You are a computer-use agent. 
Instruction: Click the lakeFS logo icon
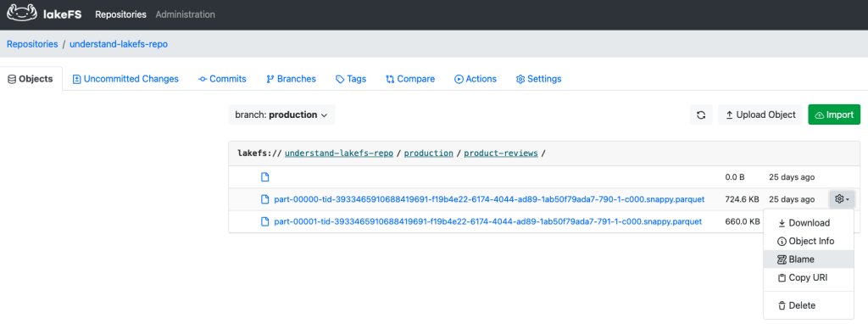[22, 14]
